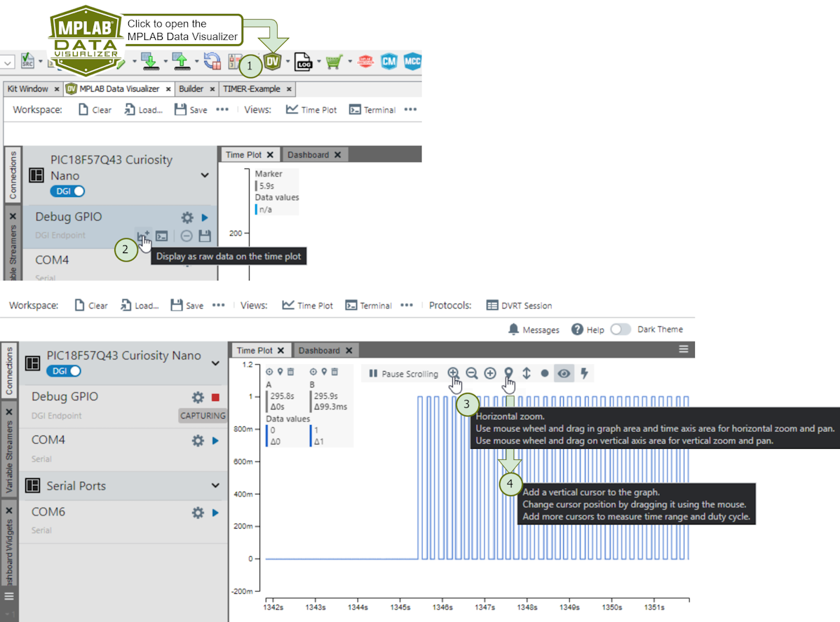Select the TIMER-Example tab
The width and height of the screenshot is (840, 622).
[251, 89]
